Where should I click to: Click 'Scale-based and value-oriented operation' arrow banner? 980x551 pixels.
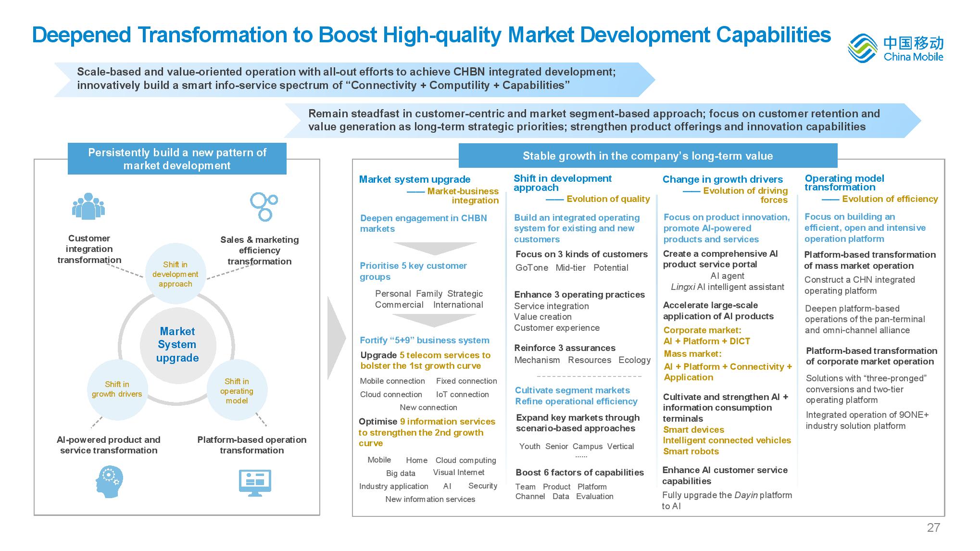tap(354, 79)
